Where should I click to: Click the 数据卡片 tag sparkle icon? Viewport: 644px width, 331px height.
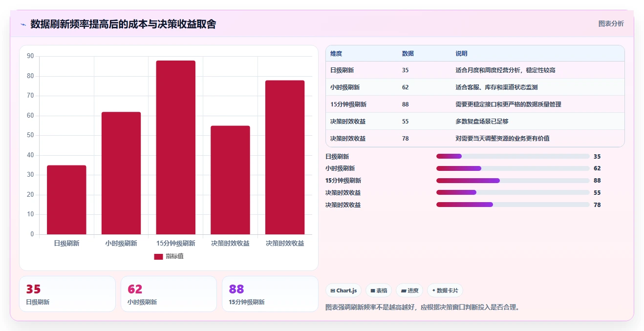434,290
